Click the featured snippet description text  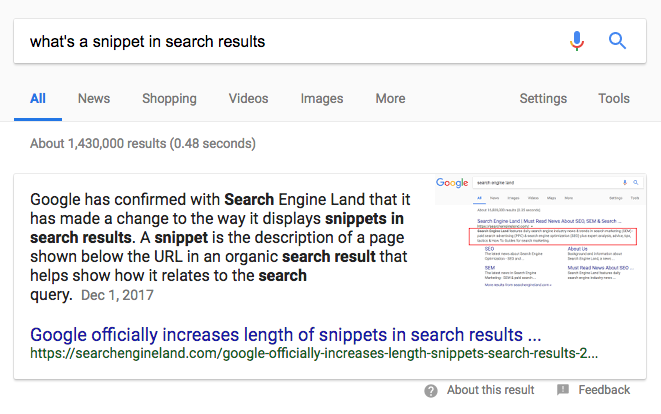coord(220,247)
